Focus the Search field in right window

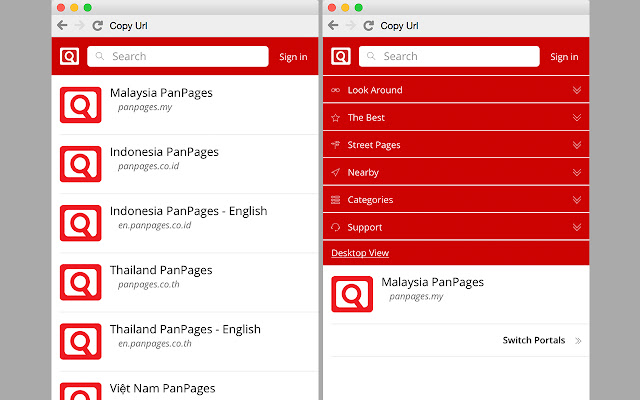coord(449,56)
